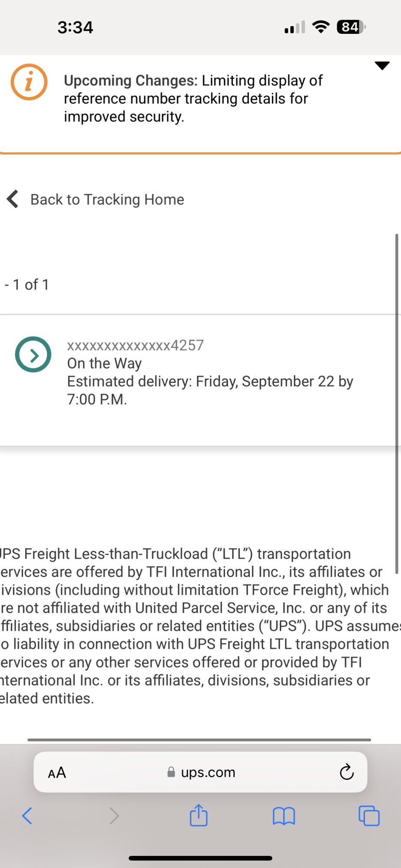Open the AA reader options menu
The width and height of the screenshot is (401, 868).
pos(57,773)
